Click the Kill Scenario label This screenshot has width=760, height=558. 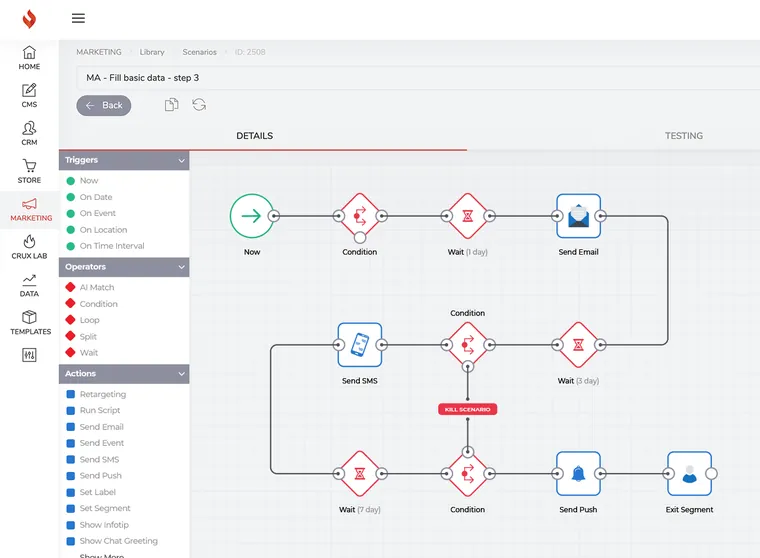(x=468, y=409)
